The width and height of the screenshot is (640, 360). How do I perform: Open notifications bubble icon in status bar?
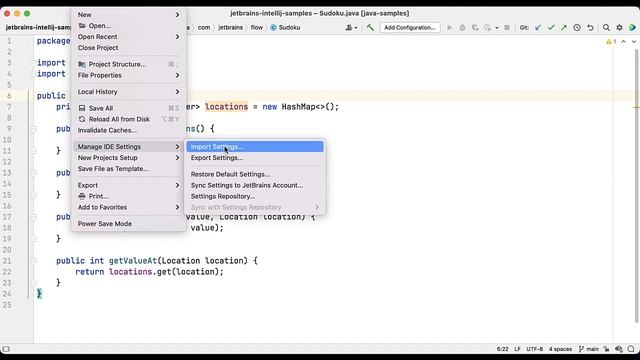tap(631, 349)
